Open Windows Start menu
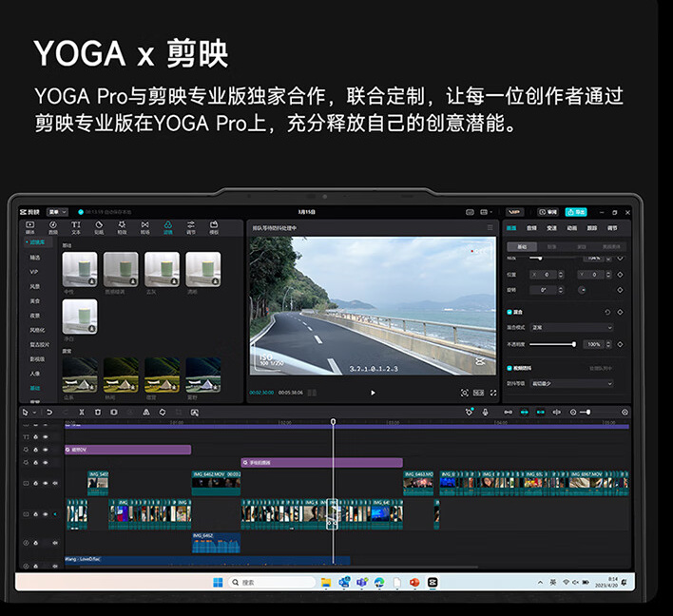 218,583
